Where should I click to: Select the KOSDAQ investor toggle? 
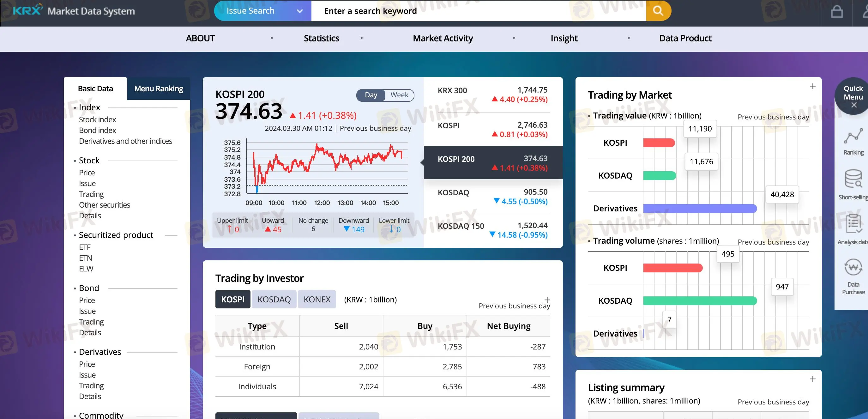click(274, 299)
